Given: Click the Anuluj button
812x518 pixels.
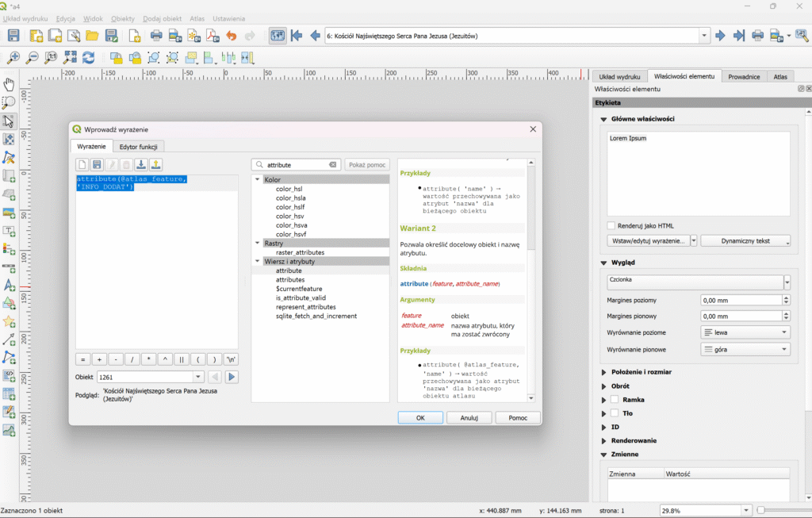Looking at the screenshot, I should coord(469,417).
